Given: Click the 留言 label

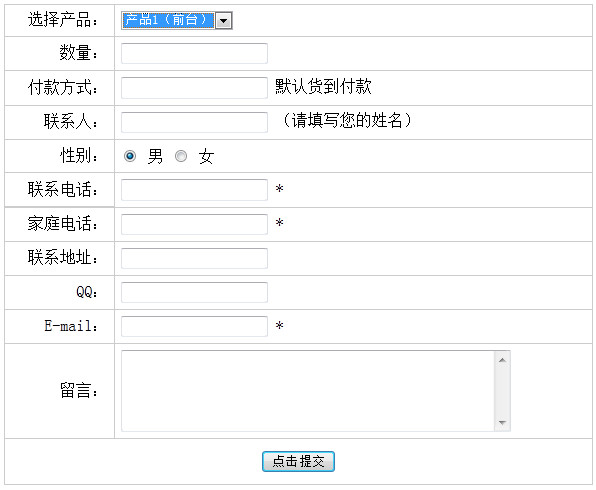Looking at the screenshot, I should coord(79,390).
